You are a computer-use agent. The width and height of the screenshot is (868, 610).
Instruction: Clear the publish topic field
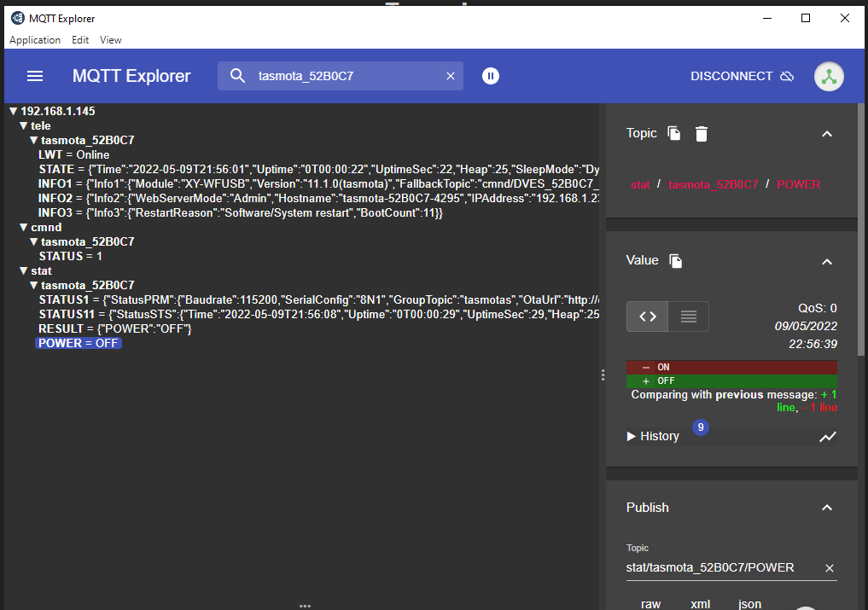tap(830, 568)
